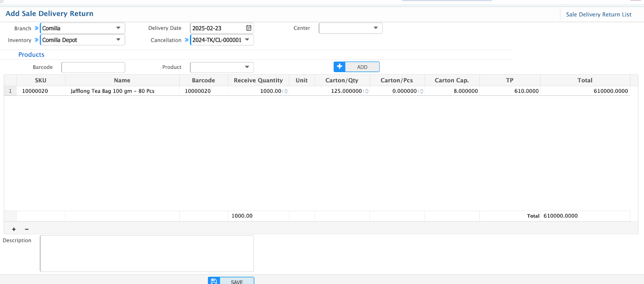Click the double-arrow icon beside Branch
The image size is (644, 284).
coord(36,28)
